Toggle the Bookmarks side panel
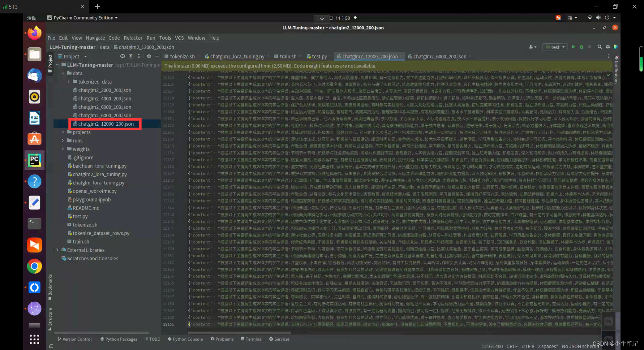Screen dimensions: 644x350 pyautogui.click(x=50, y=287)
